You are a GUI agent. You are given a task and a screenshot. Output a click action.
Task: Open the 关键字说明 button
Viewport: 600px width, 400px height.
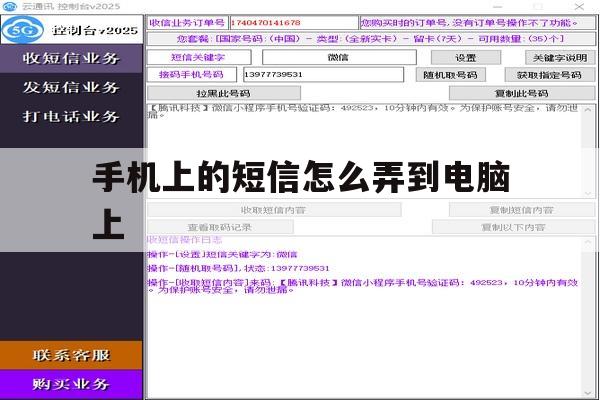(x=560, y=58)
